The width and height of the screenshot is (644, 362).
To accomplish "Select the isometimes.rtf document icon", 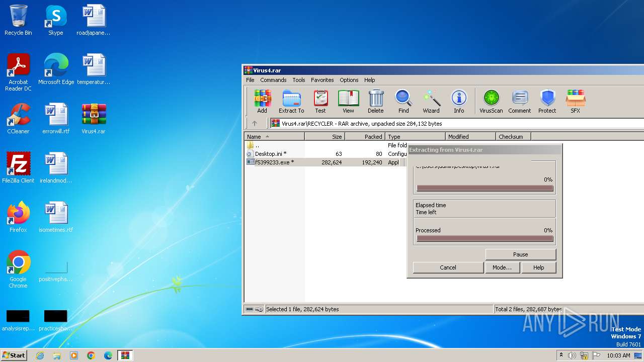I will click(56, 217).
